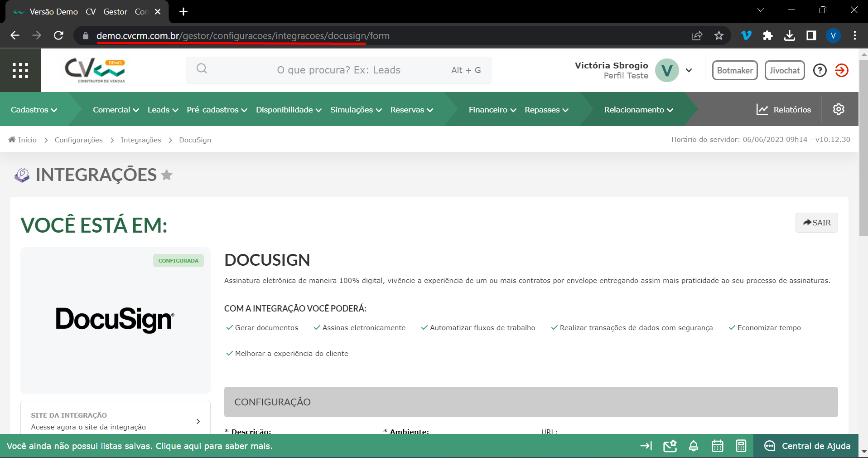Click the CV Construtor de Vendas logo
This screenshot has height=458, width=868.
point(95,70)
